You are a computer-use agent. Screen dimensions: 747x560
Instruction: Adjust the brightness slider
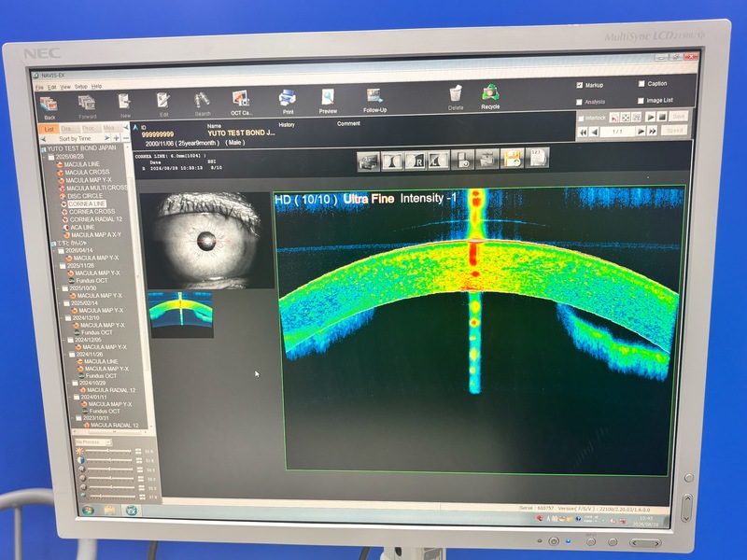[108, 451]
